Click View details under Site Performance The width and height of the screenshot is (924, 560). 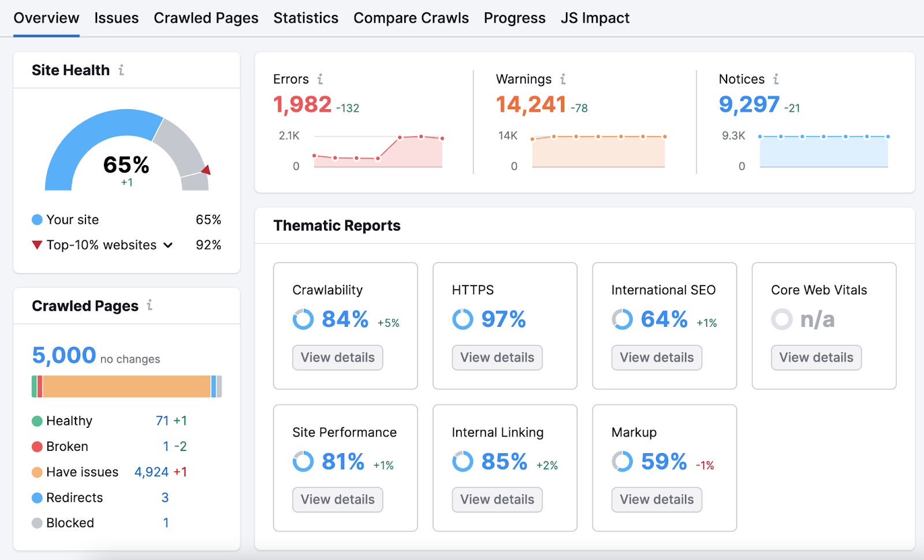(337, 499)
